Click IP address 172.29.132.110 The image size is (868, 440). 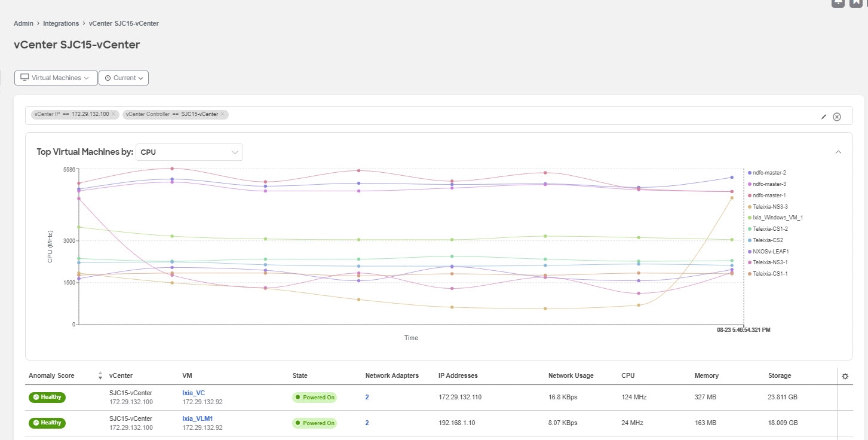(460, 398)
